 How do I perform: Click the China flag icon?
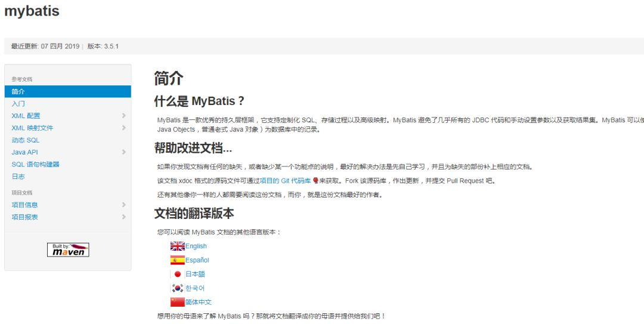point(178,302)
